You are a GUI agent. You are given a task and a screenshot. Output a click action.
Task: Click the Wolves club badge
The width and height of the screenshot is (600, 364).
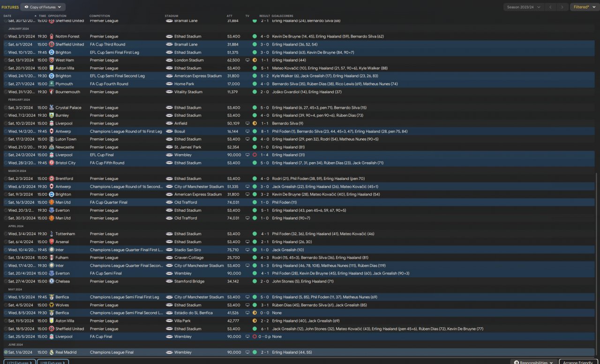pos(52,305)
